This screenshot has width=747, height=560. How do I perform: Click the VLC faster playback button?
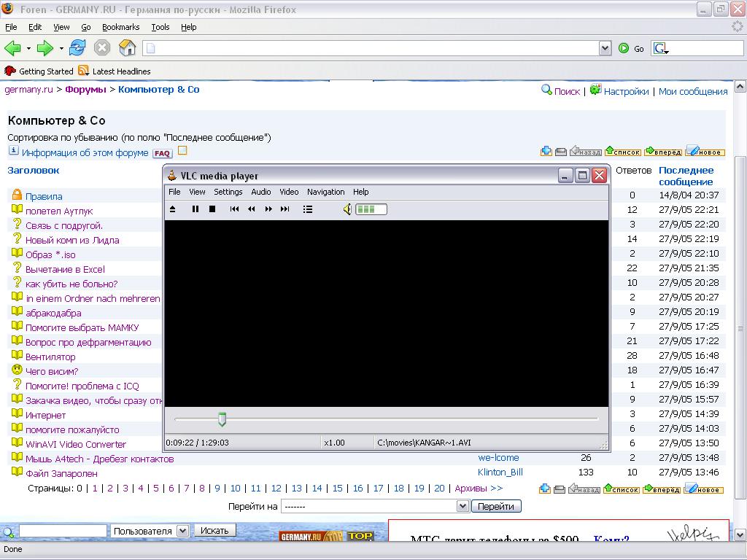click(x=268, y=209)
